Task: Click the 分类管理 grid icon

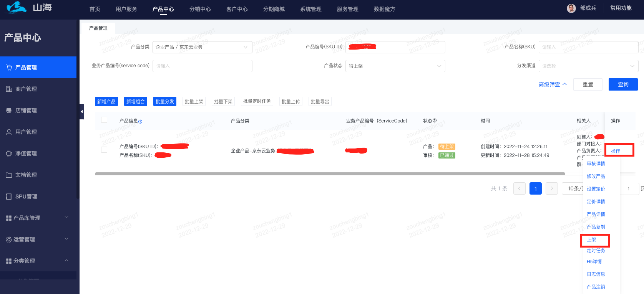Action: [x=9, y=261]
